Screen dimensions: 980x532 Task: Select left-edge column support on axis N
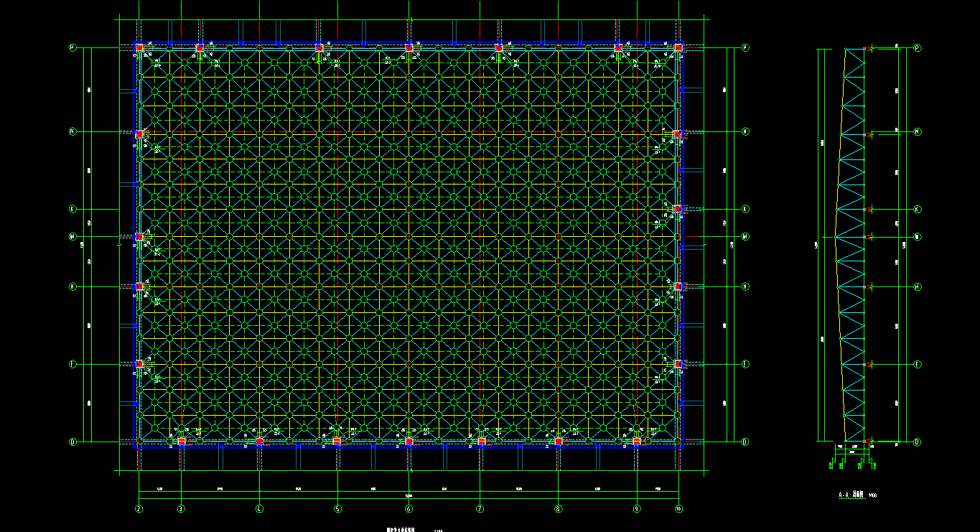point(139,134)
